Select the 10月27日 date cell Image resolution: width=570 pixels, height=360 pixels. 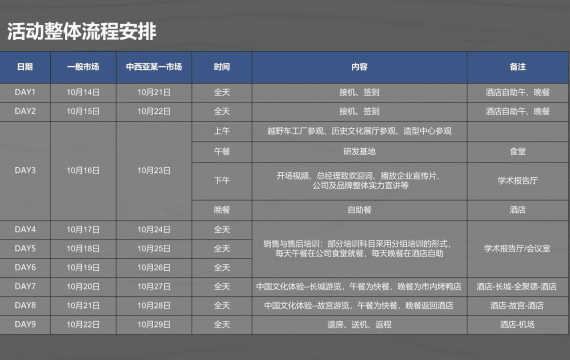coord(154,287)
